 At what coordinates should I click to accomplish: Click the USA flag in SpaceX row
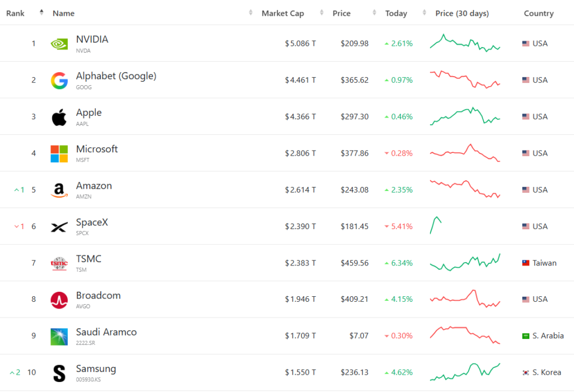[x=526, y=226]
